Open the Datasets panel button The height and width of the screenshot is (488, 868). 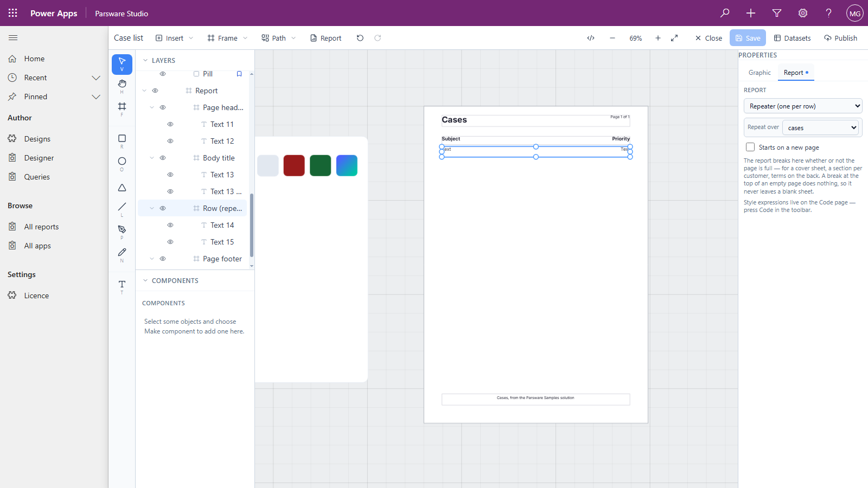click(792, 38)
